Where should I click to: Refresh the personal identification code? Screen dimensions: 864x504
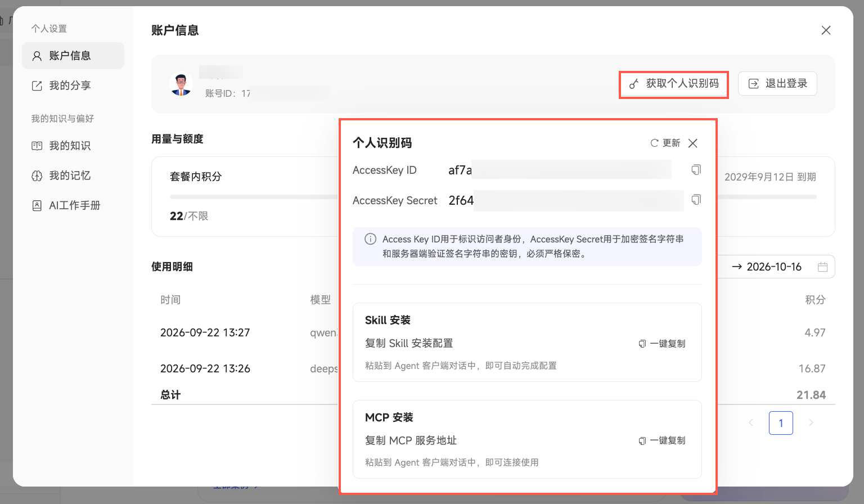coord(665,143)
